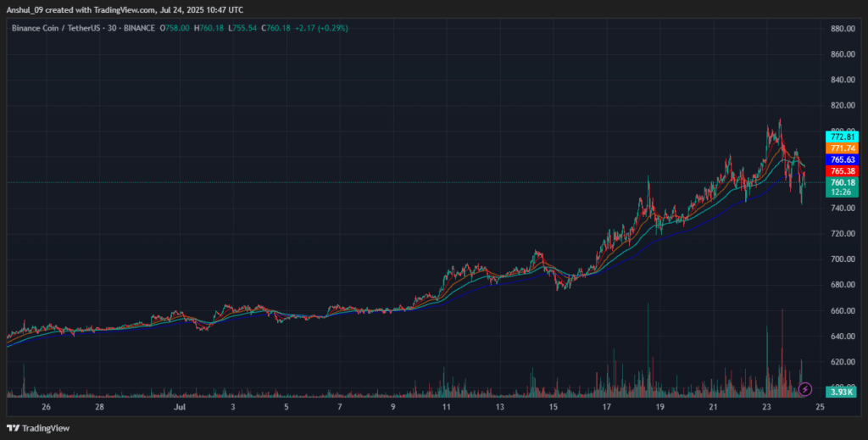
Task: Click the Jul date label on time axis
Action: click(179, 408)
